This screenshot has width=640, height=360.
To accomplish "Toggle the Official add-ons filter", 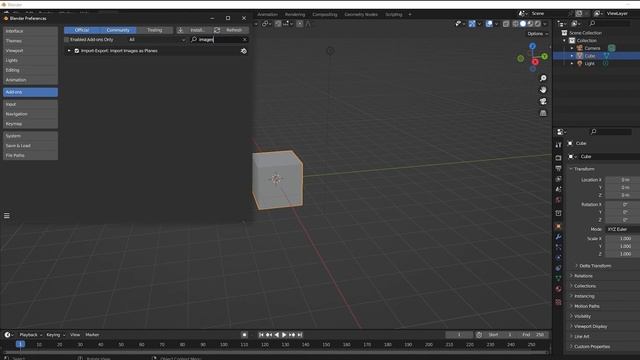I will click(82, 30).
